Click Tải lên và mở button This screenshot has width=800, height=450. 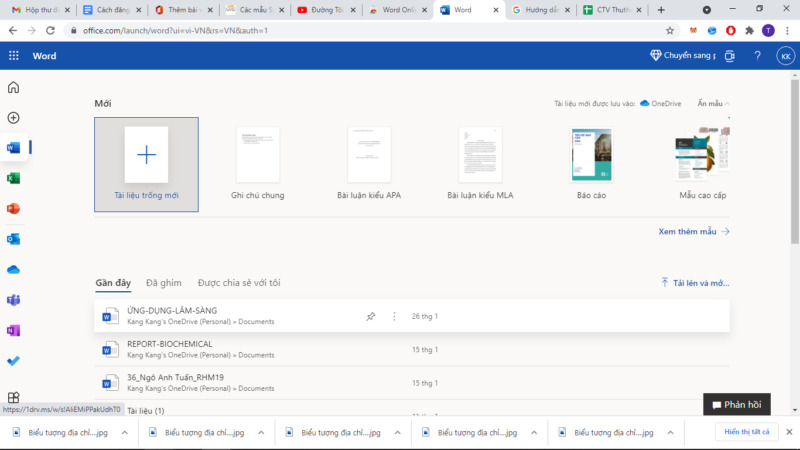(x=695, y=283)
